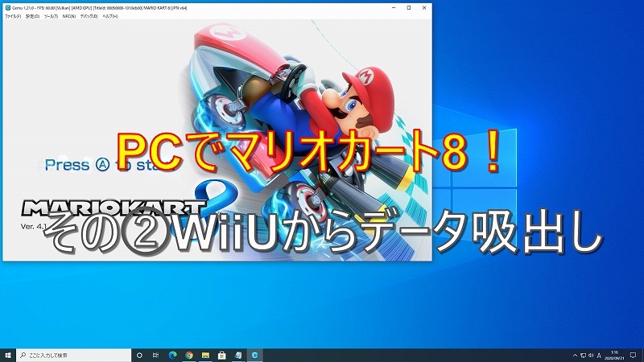Launch Google Chrome from the taskbar
The width and height of the screenshot is (644, 362).
tap(189, 355)
